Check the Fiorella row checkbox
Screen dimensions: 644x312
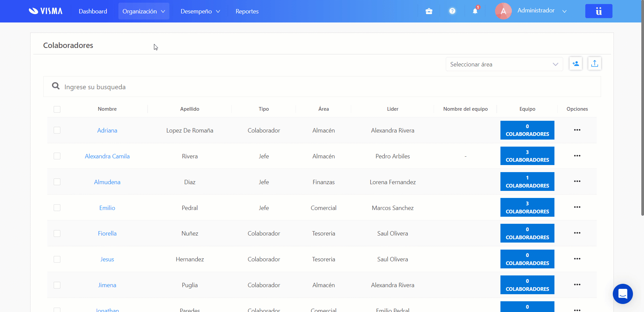57,233
